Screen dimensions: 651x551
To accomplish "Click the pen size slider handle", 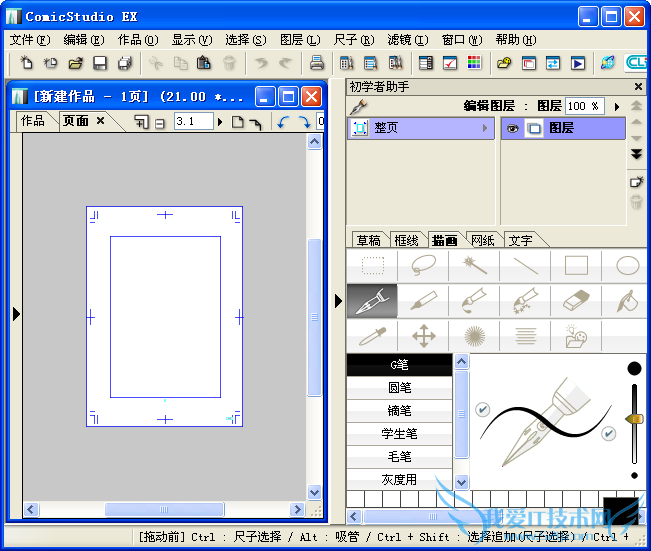I will 634,418.
